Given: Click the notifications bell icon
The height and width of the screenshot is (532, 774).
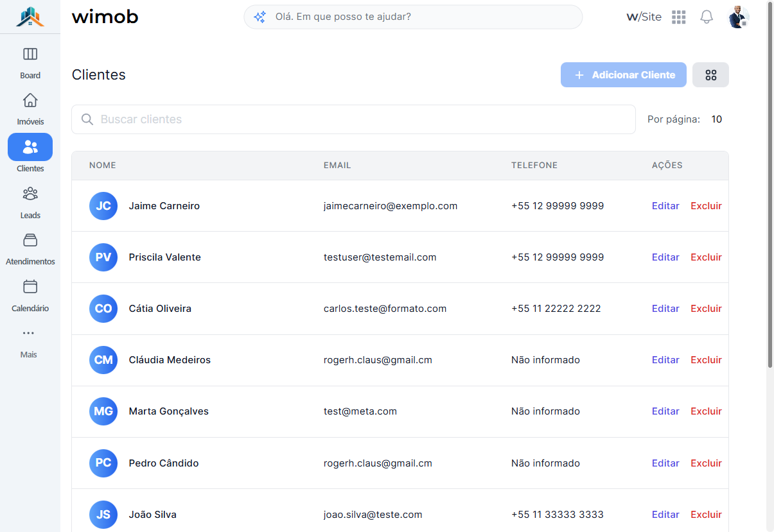Looking at the screenshot, I should (707, 17).
